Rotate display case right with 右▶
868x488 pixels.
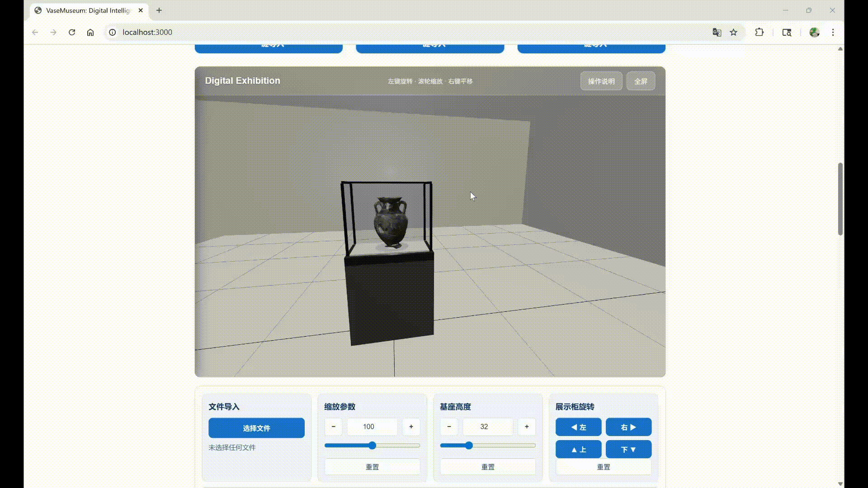tap(628, 427)
